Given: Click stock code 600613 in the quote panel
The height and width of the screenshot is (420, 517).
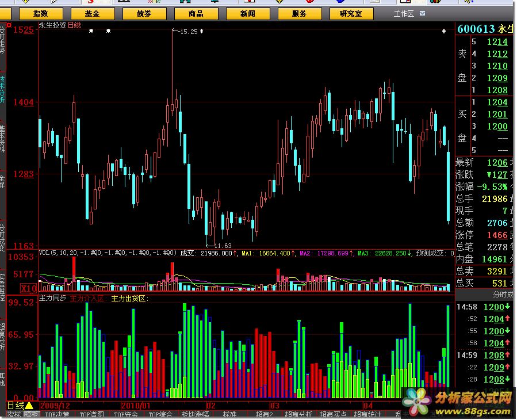Looking at the screenshot, I should click(476, 29).
